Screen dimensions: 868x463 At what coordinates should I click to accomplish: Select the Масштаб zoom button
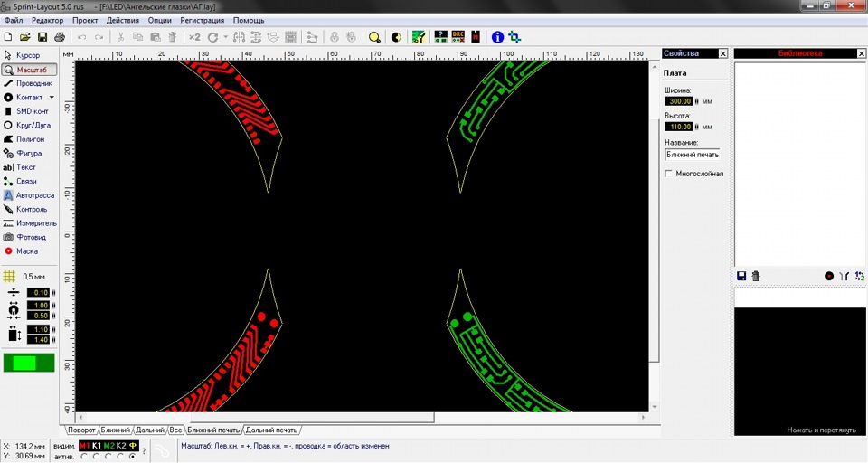coord(29,70)
